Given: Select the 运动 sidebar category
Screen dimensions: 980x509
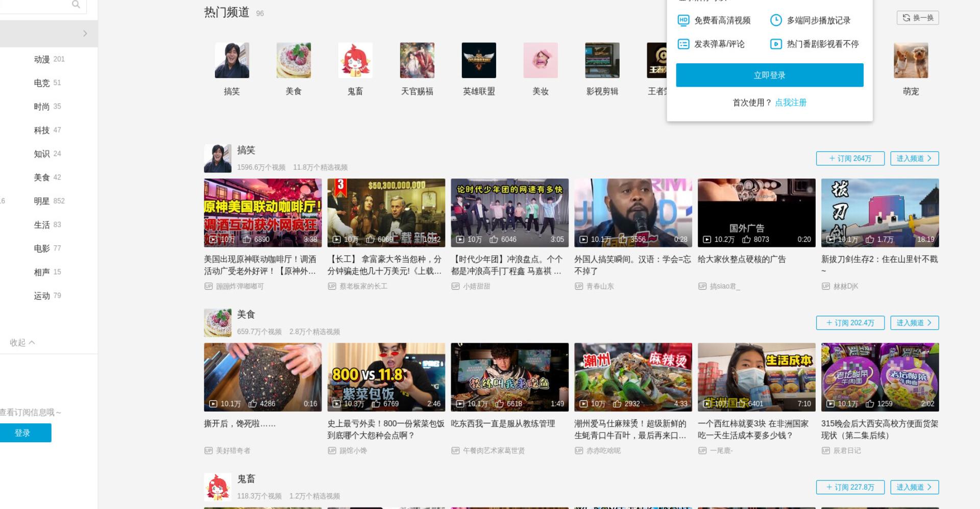Looking at the screenshot, I should coord(47,296).
